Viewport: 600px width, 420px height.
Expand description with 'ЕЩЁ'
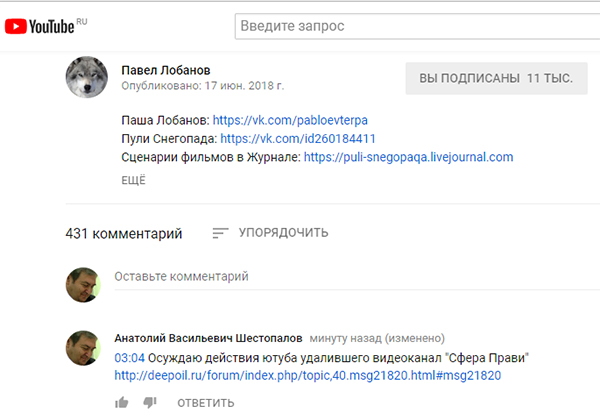(x=134, y=180)
